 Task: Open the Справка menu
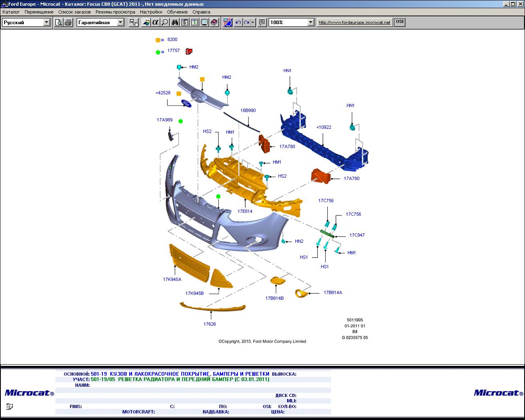[x=201, y=12]
